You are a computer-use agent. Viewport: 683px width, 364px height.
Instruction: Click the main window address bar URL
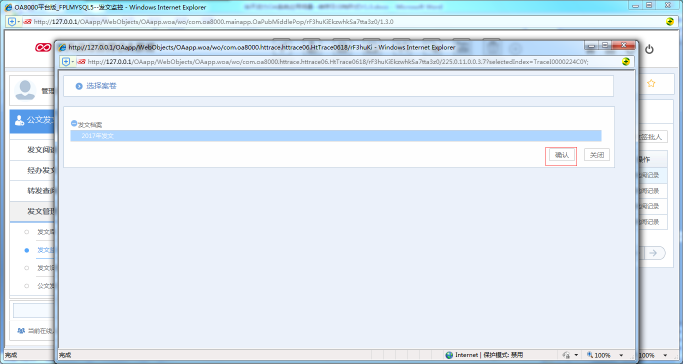coord(213,21)
